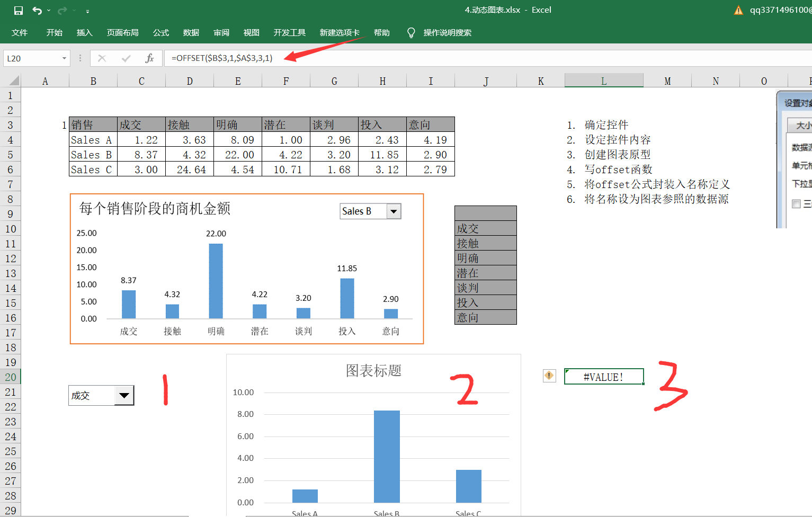
Task: Select the 意向 header cell in the table
Action: click(431, 124)
